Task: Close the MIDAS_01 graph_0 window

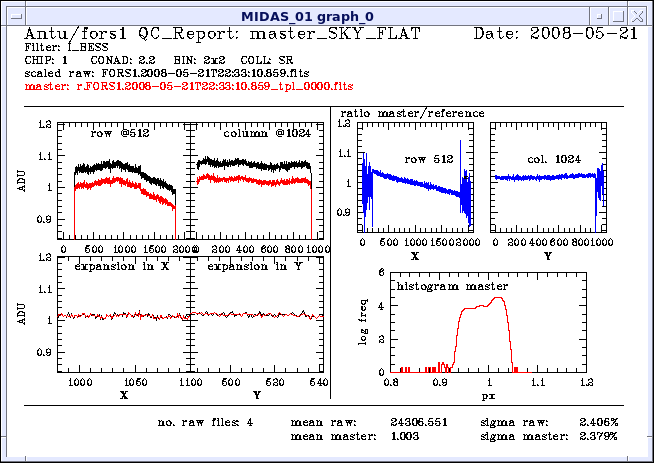Action: (640, 12)
